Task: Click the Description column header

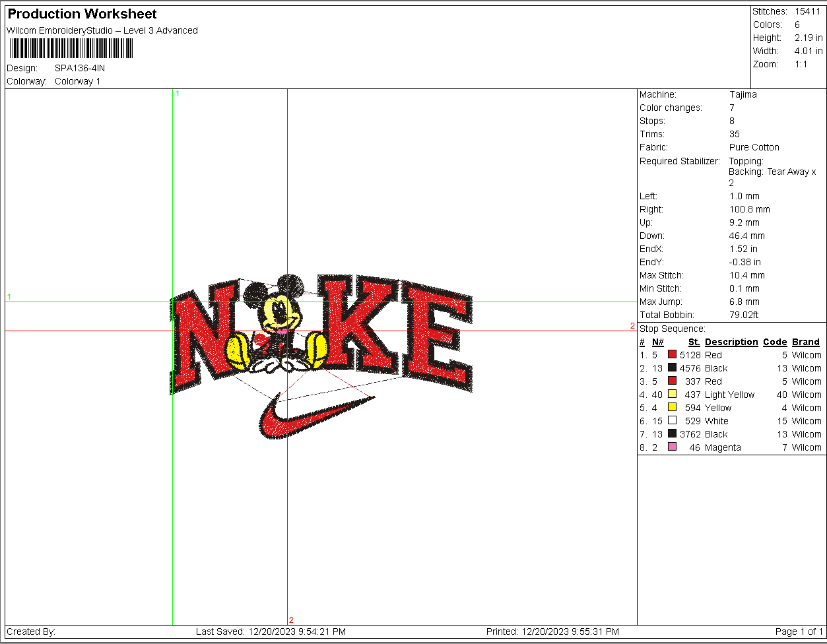Action: (x=731, y=342)
